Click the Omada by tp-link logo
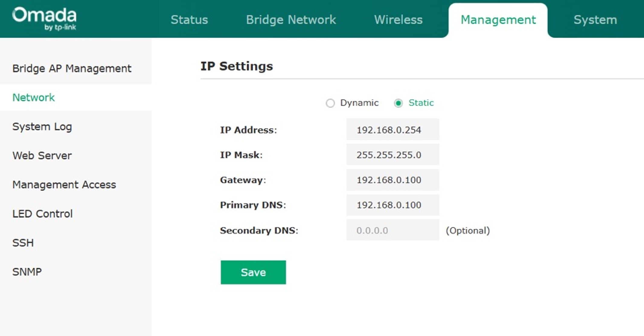This screenshot has height=336, width=644. [x=44, y=19]
